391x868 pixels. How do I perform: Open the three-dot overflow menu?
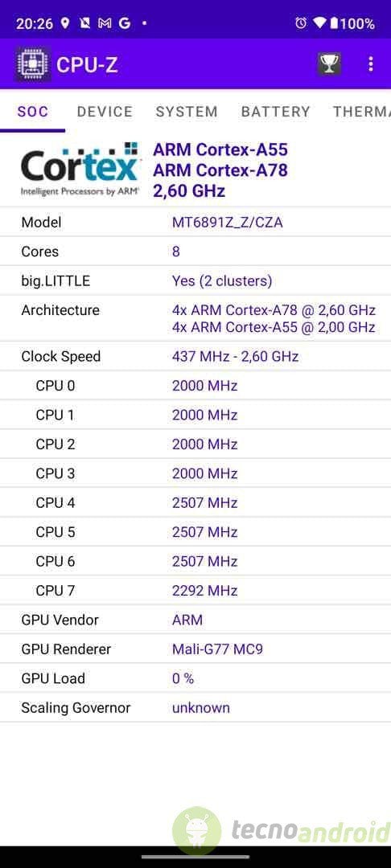click(x=371, y=64)
